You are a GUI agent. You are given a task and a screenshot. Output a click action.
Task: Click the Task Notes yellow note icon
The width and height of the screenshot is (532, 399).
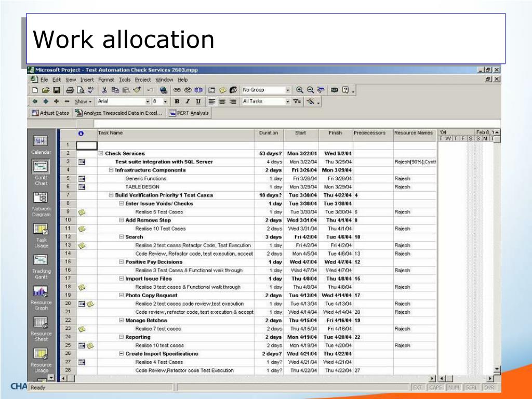pos(222,90)
